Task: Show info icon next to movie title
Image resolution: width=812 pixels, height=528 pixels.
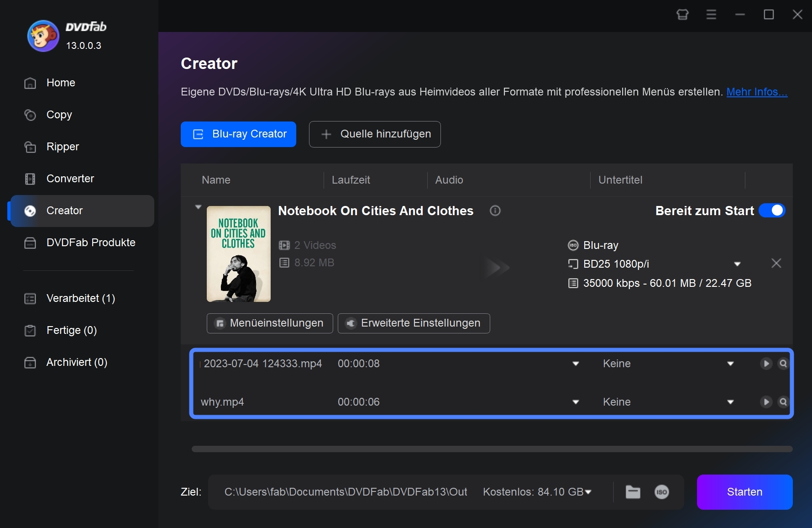Action: click(x=495, y=211)
